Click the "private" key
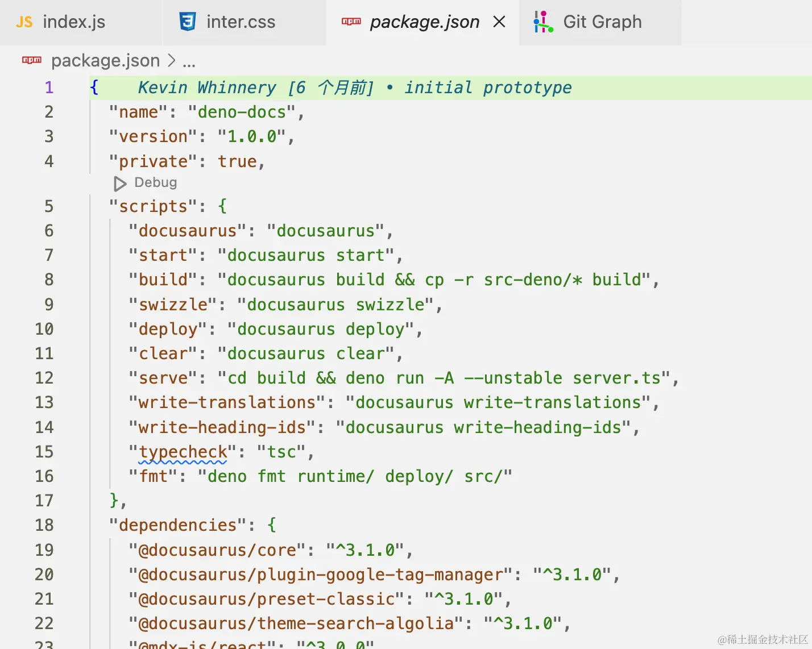Image resolution: width=812 pixels, height=649 pixels. (x=154, y=161)
